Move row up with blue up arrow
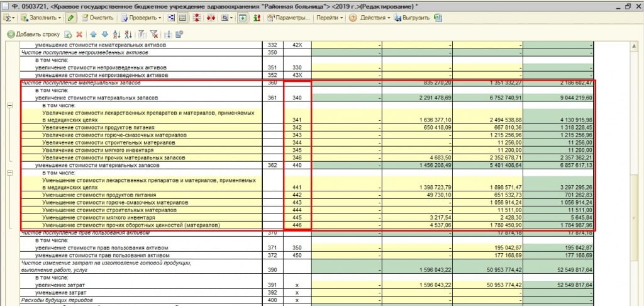Screen dimensions: 644x306 tap(94, 34)
